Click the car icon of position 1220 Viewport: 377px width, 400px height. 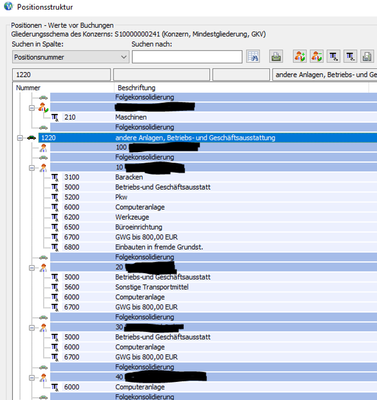(31, 138)
